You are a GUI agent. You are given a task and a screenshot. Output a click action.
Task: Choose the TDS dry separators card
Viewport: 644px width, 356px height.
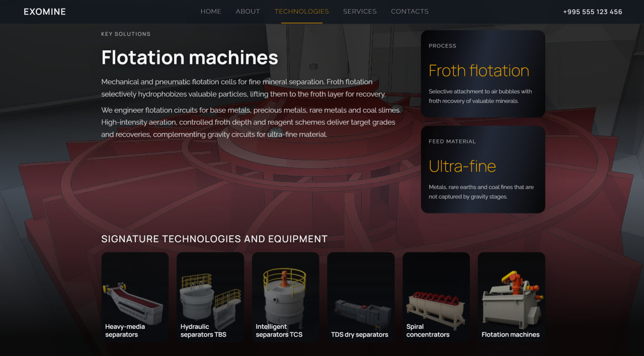(361, 298)
